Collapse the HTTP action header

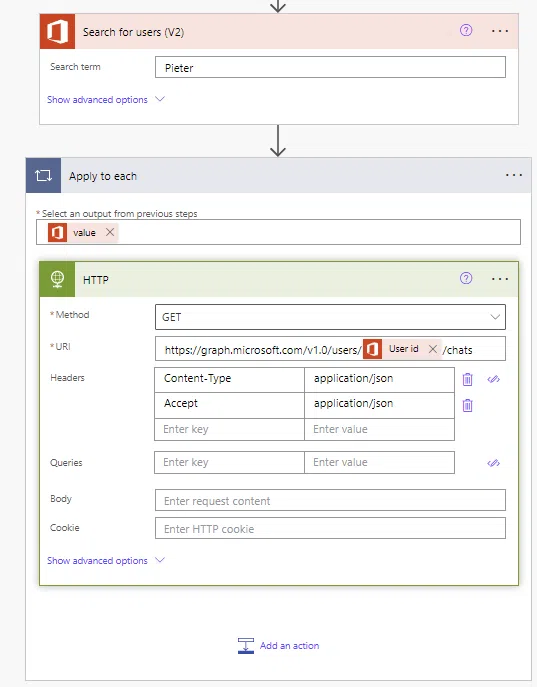[279, 280]
